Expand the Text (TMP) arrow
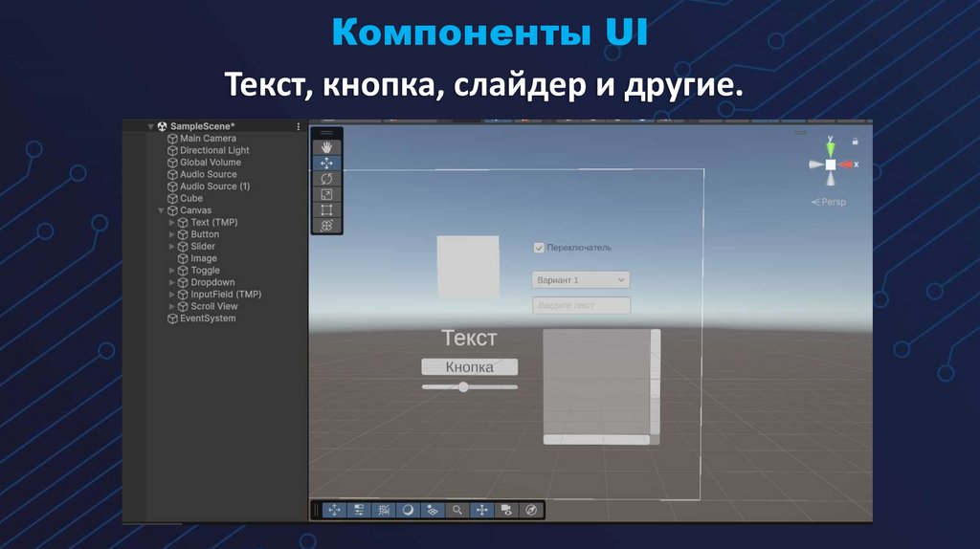This screenshot has width=980, height=549. click(172, 222)
